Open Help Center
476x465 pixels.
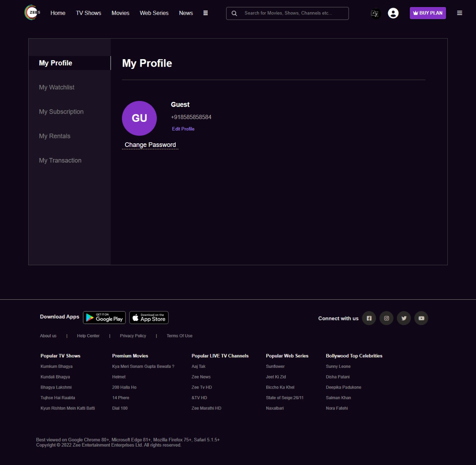pyautogui.click(x=88, y=336)
